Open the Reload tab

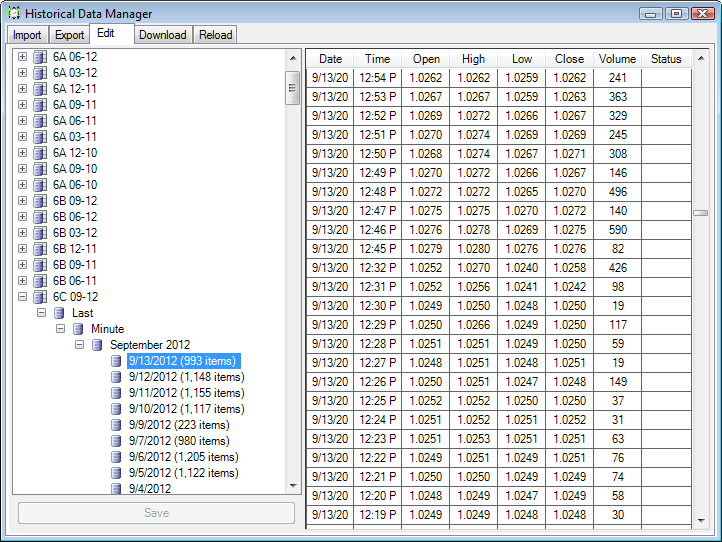[215, 35]
